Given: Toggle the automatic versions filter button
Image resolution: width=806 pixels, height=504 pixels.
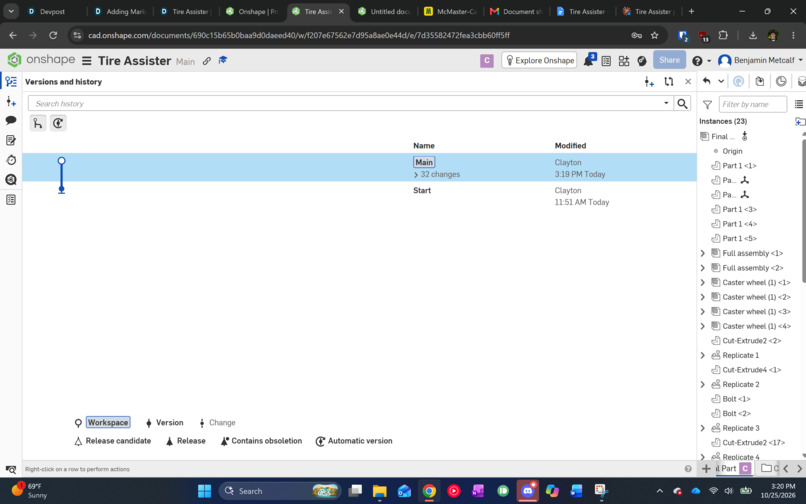Looking at the screenshot, I should click(x=58, y=123).
